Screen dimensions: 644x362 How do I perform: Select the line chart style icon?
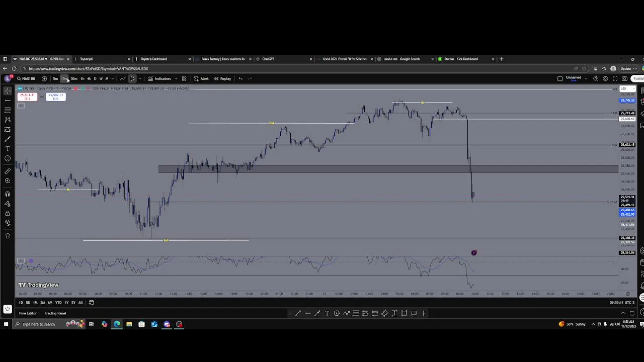[x=123, y=78]
